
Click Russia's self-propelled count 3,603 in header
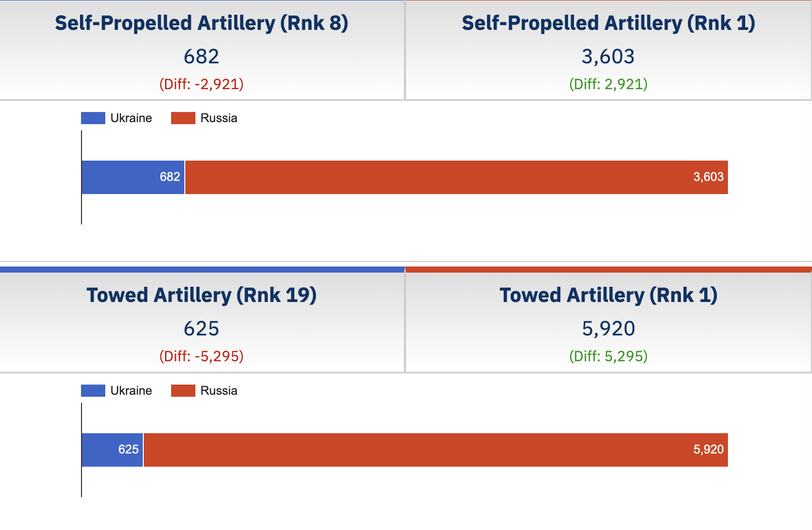click(x=608, y=57)
